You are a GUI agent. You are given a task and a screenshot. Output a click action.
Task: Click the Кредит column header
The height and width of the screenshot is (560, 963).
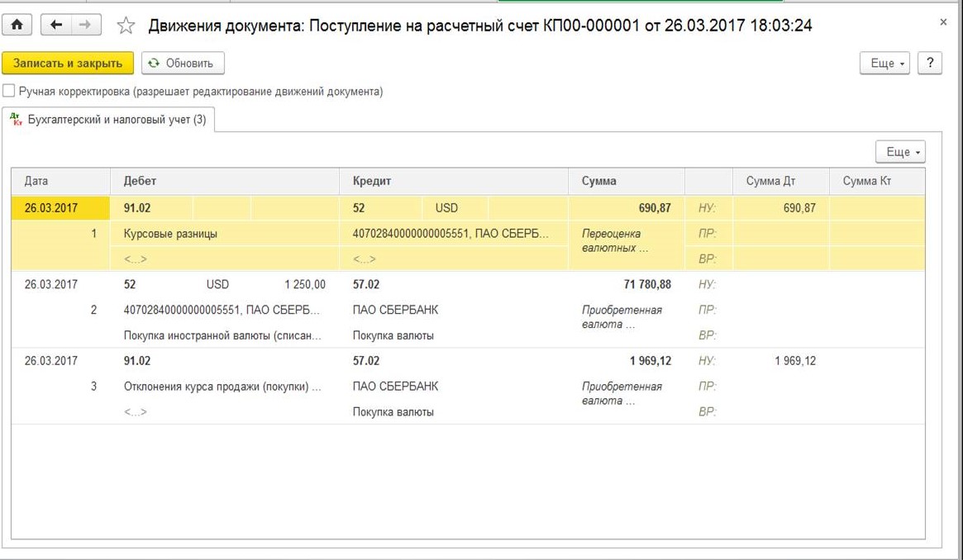453,181
